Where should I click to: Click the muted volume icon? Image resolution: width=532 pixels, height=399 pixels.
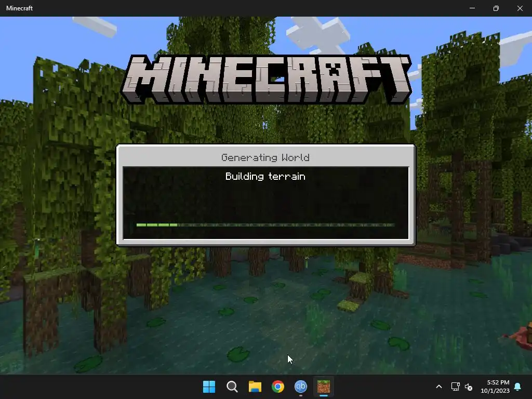469,387
